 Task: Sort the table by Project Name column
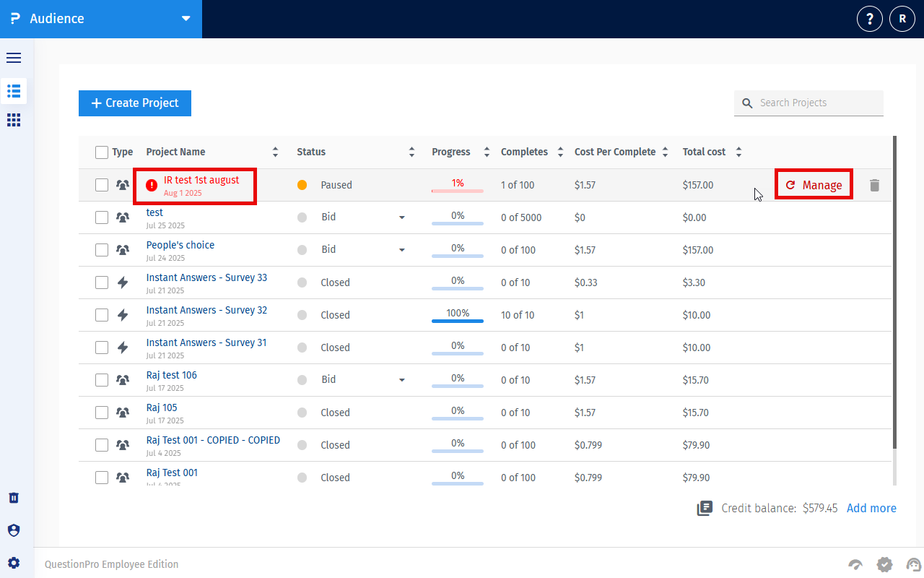click(275, 152)
